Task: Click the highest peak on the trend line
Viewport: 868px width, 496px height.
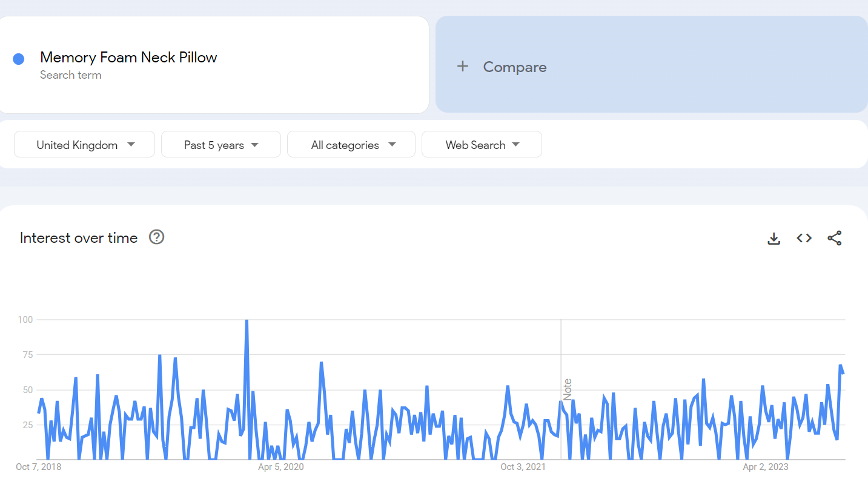Action: point(247,321)
